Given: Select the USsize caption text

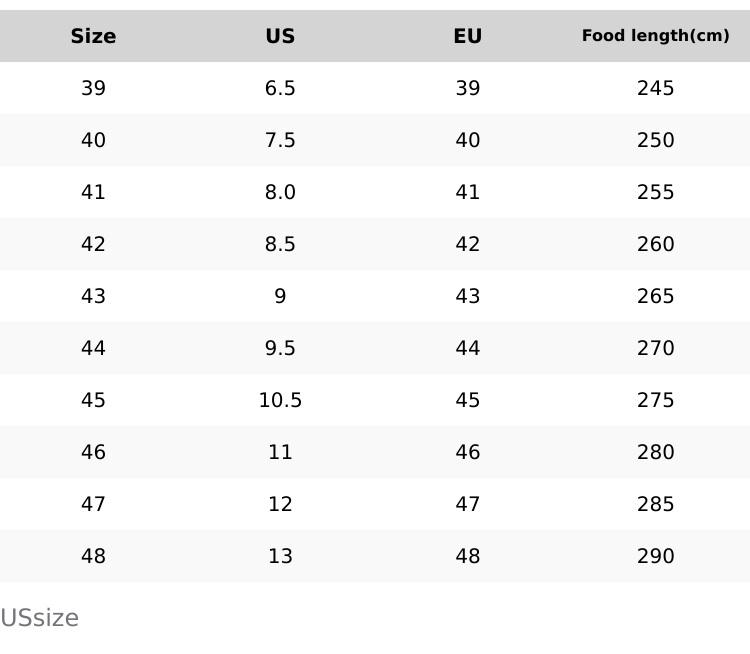Looking at the screenshot, I should coord(40,618).
